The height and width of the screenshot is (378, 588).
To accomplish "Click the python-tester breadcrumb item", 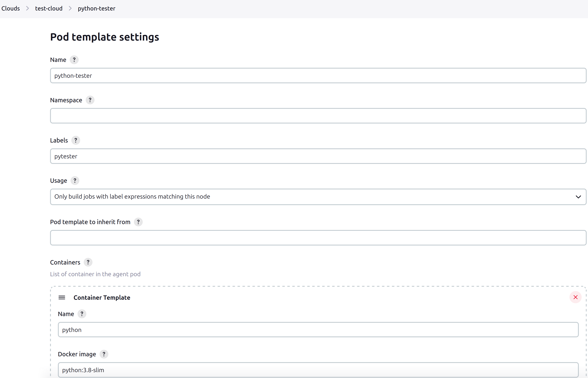I will pyautogui.click(x=96, y=8).
